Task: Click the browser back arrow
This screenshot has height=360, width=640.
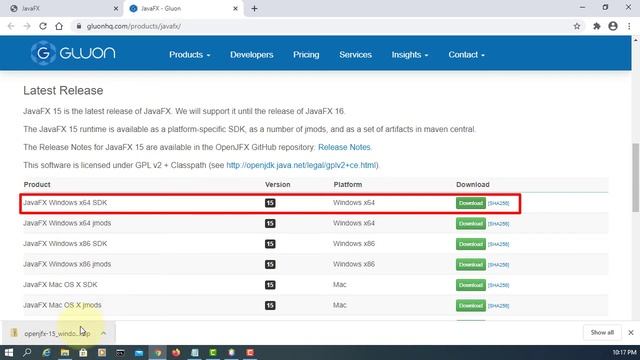Action: pos(11,26)
